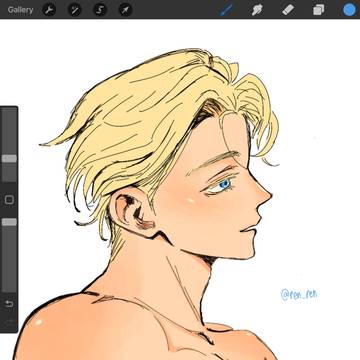The image size is (360, 360).
Task: Open the Actions wrench menu
Action: point(49,10)
